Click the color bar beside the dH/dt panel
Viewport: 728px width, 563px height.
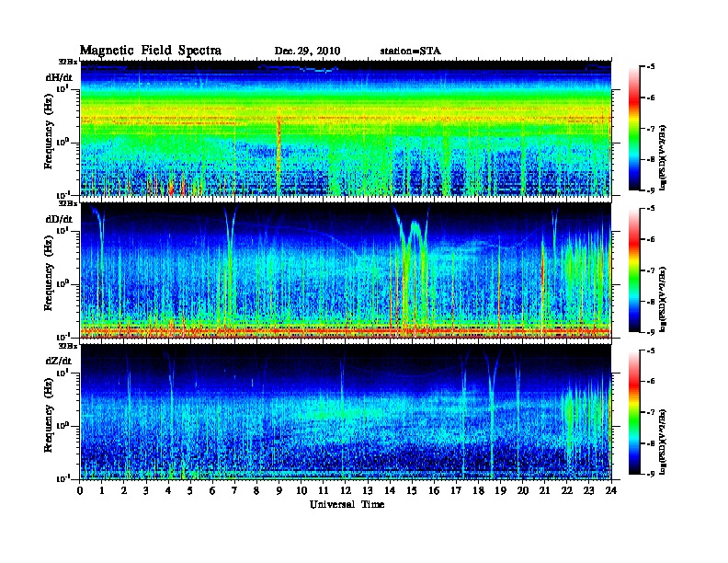634,128
